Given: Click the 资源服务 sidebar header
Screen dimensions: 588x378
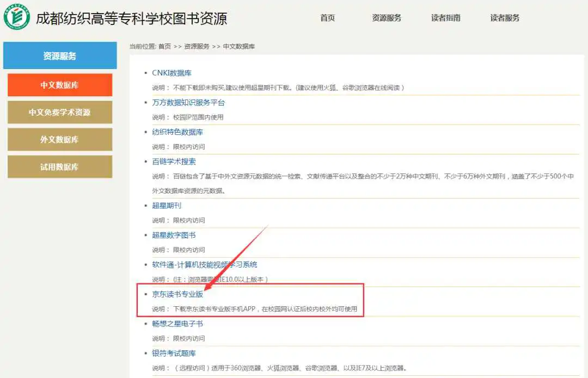Looking at the screenshot, I should pyautogui.click(x=60, y=56).
